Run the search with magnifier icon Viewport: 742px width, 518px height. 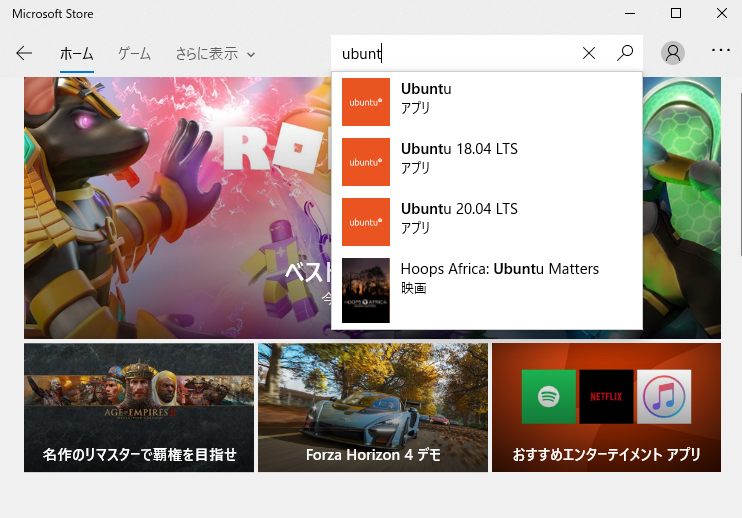point(625,53)
